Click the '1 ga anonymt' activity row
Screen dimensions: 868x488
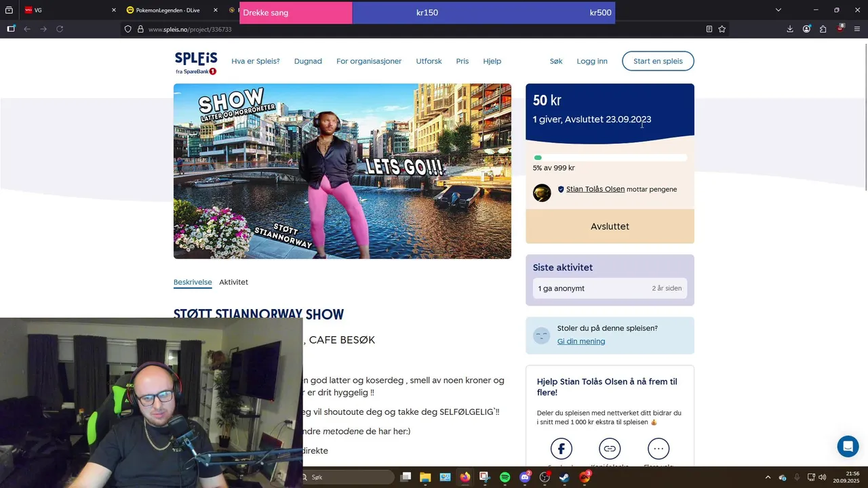point(610,288)
